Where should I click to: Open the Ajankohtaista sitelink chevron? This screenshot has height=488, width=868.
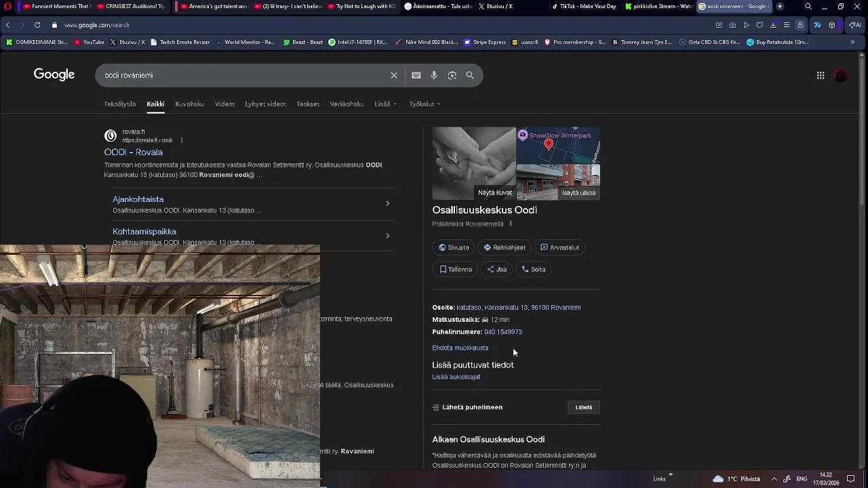[387, 203]
